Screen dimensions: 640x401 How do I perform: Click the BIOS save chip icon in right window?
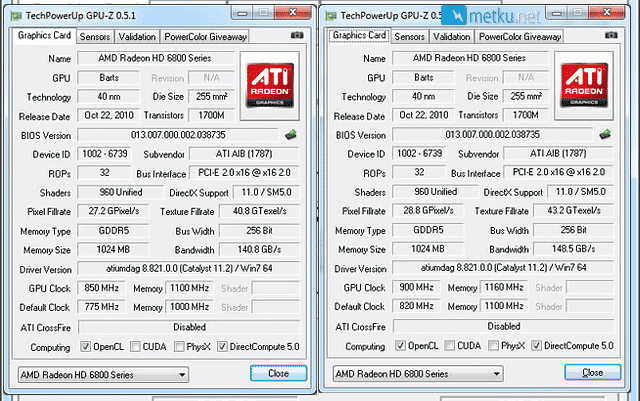(605, 134)
